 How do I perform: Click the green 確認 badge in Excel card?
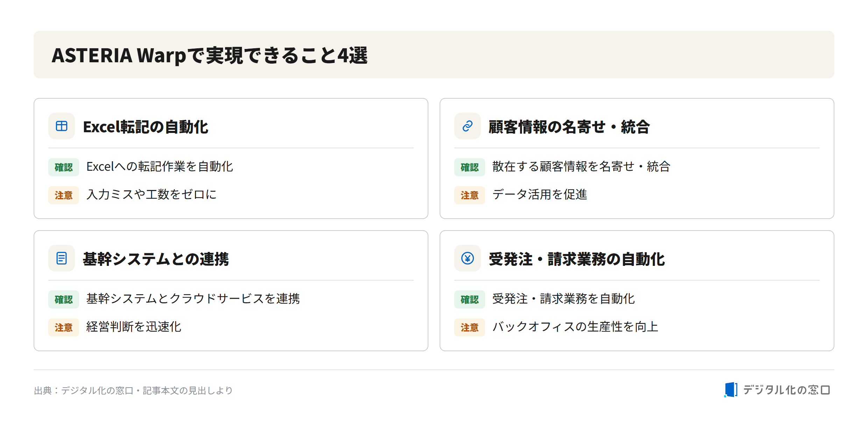coord(64,167)
